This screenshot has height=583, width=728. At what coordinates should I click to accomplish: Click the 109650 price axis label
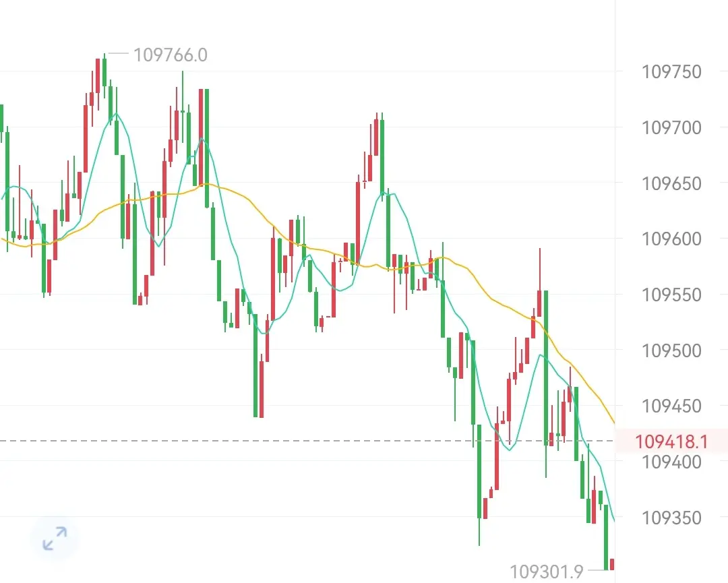[x=671, y=183]
